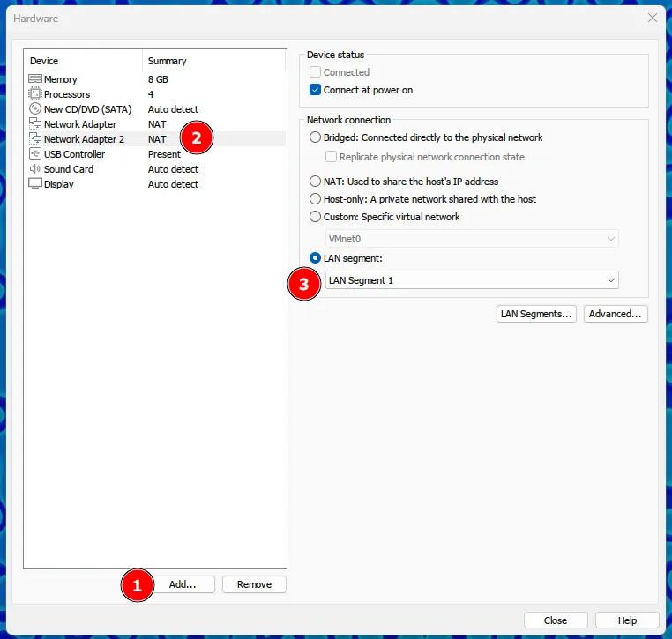The width and height of the screenshot is (672, 639).
Task: Select the Display monitor icon
Action: click(x=35, y=184)
